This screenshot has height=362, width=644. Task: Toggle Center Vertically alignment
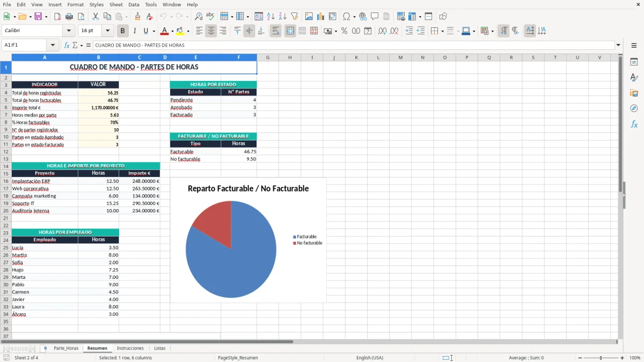pyautogui.click(x=249, y=31)
